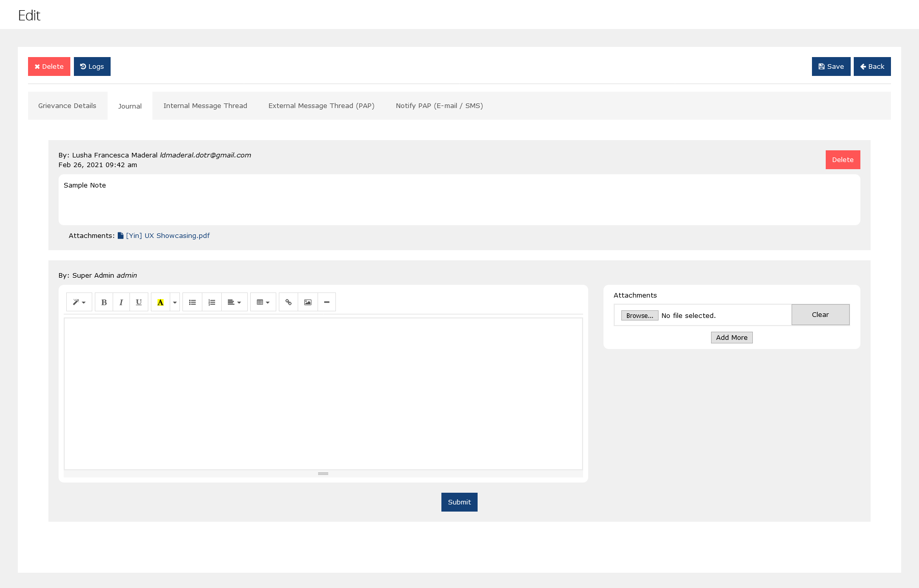This screenshot has height=588, width=919.
Task: Insert an unordered bullet list
Action: coord(192,302)
